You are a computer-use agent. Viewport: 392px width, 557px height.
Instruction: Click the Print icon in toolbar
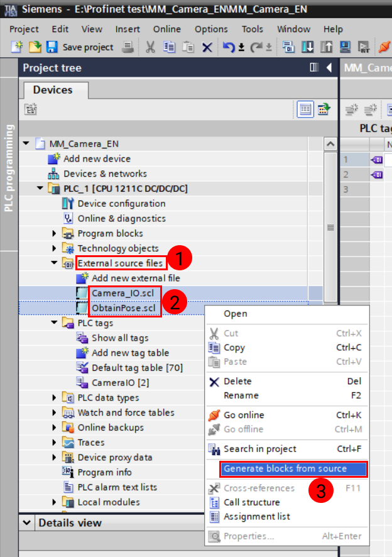coord(128,47)
